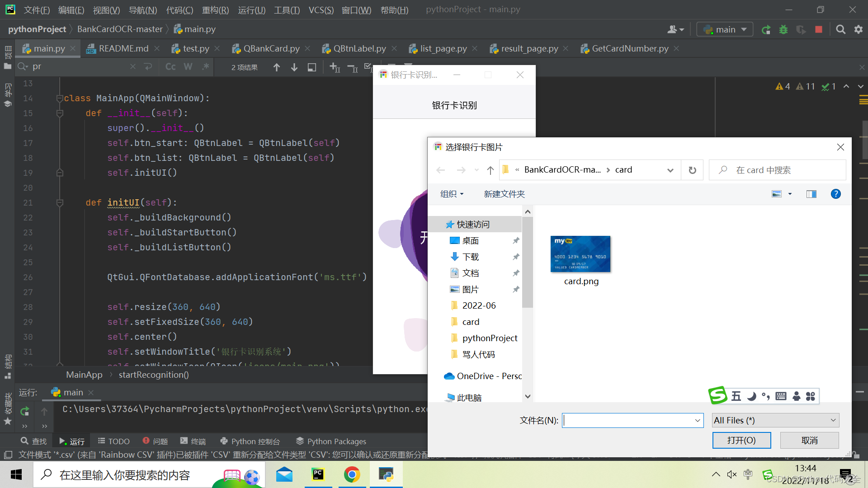The image size is (868, 488).
Task: Click the help question mark icon in dialog
Action: pos(835,194)
